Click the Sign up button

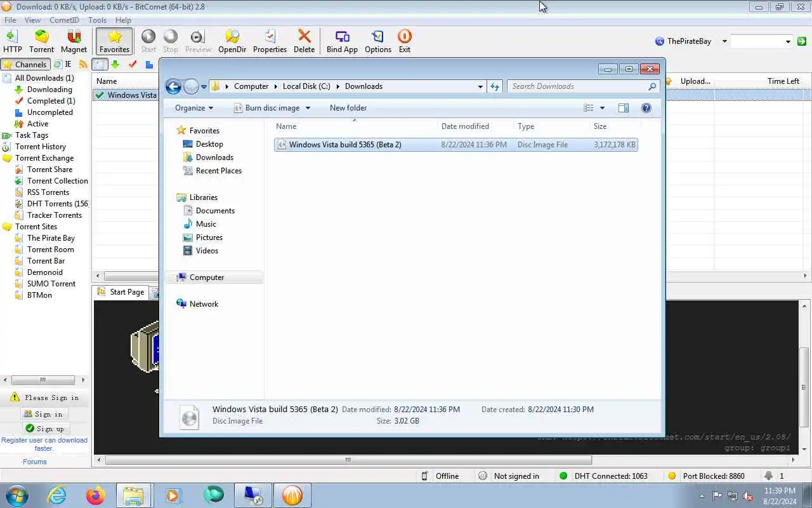click(x=44, y=429)
